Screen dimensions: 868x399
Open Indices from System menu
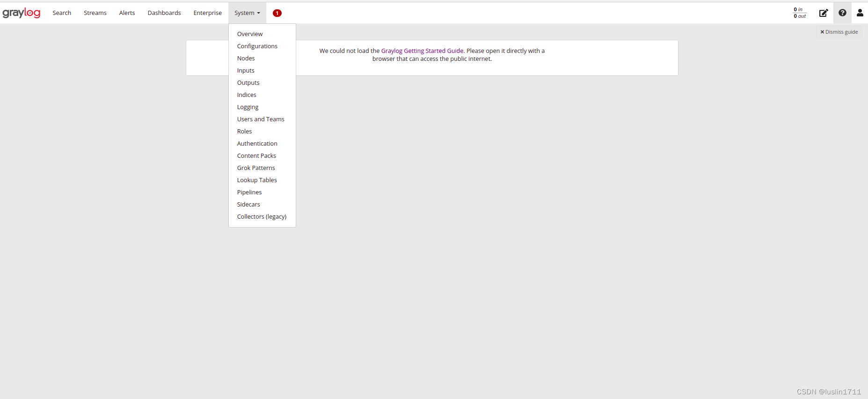(262, 95)
